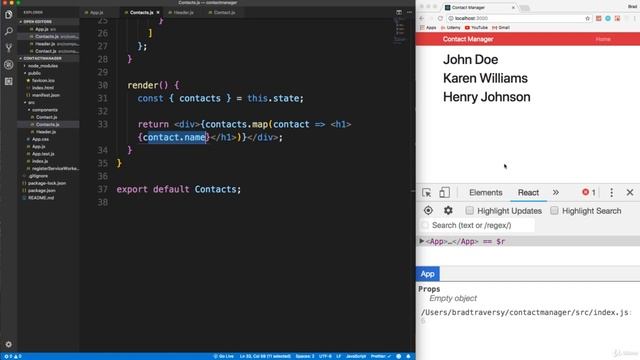Open package.json in the file tree

(x=41, y=191)
